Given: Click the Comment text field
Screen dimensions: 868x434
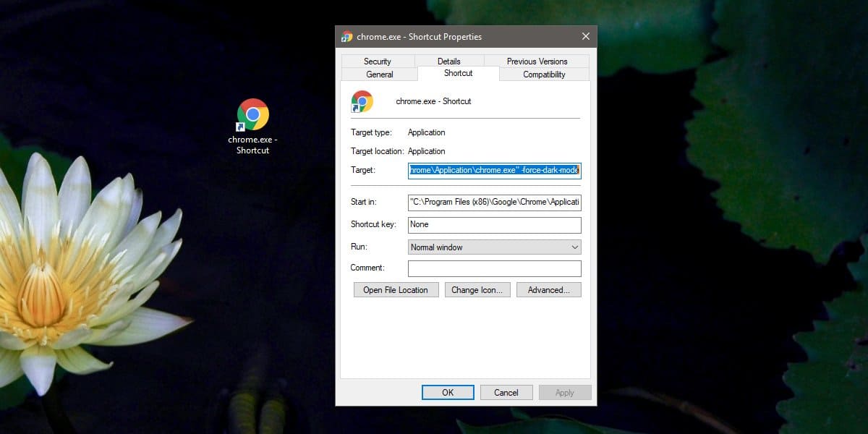Looking at the screenshot, I should 495,268.
